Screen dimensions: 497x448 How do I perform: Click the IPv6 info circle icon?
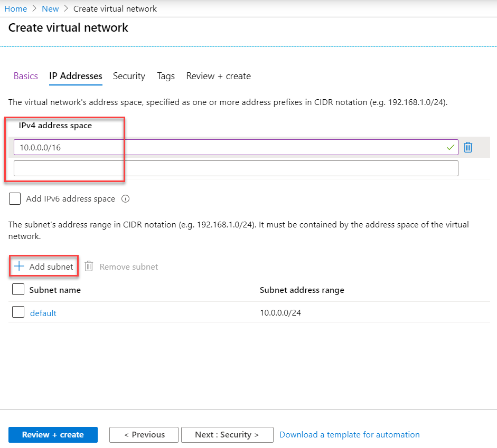(126, 199)
